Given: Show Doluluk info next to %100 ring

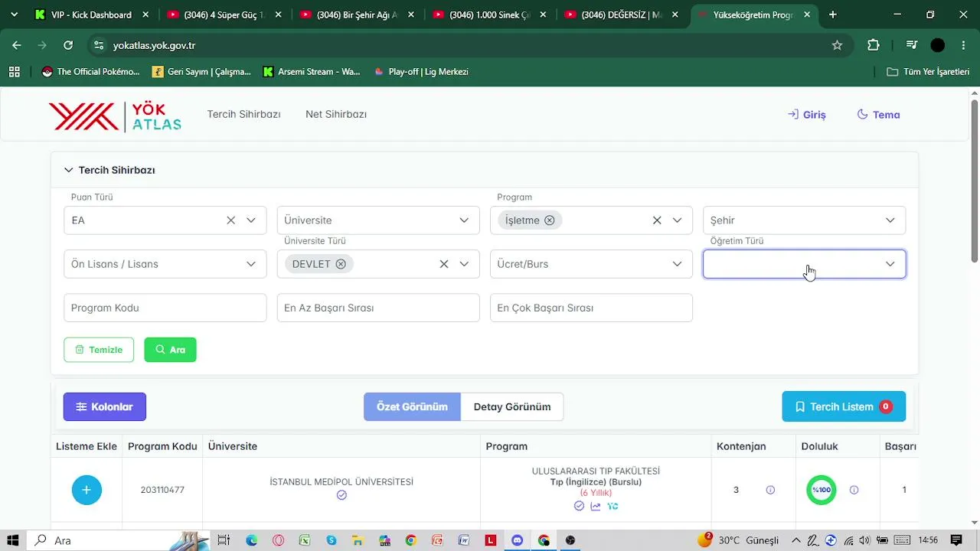Looking at the screenshot, I should coord(854,490).
